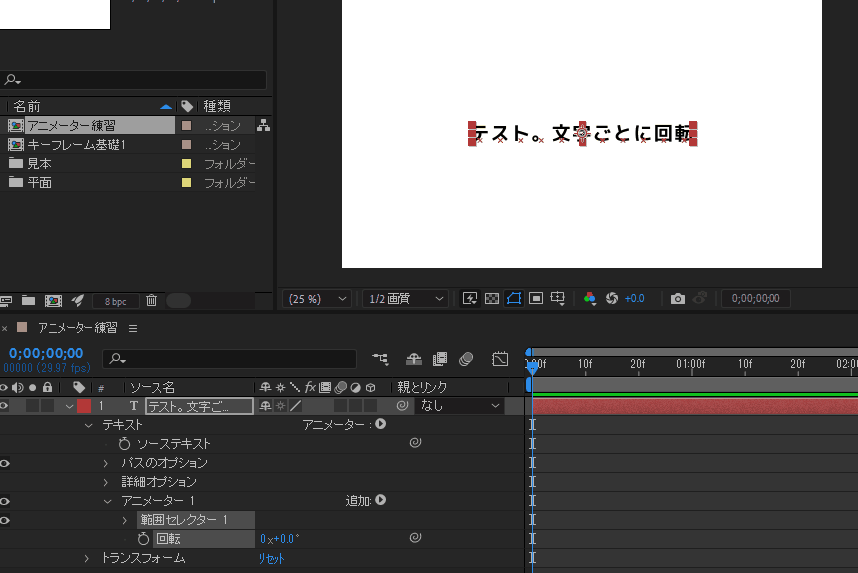Image resolution: width=858 pixels, height=573 pixels.
Task: Switch to the アニメーター練習 timeline tab
Action: coord(77,328)
